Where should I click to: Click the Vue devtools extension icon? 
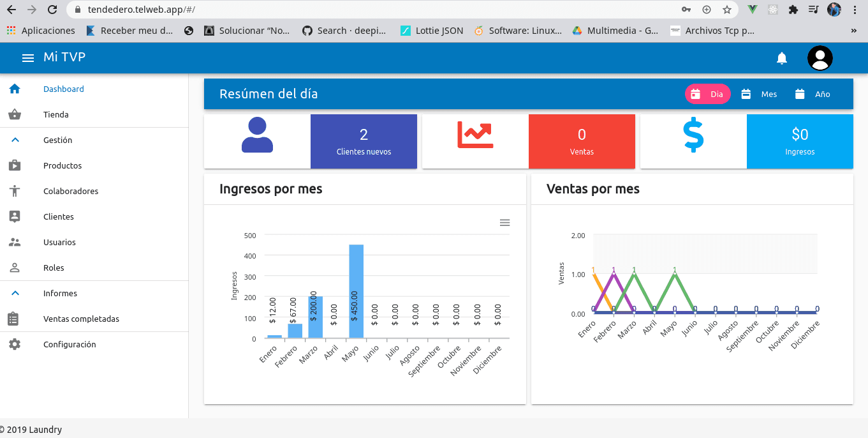(753, 10)
